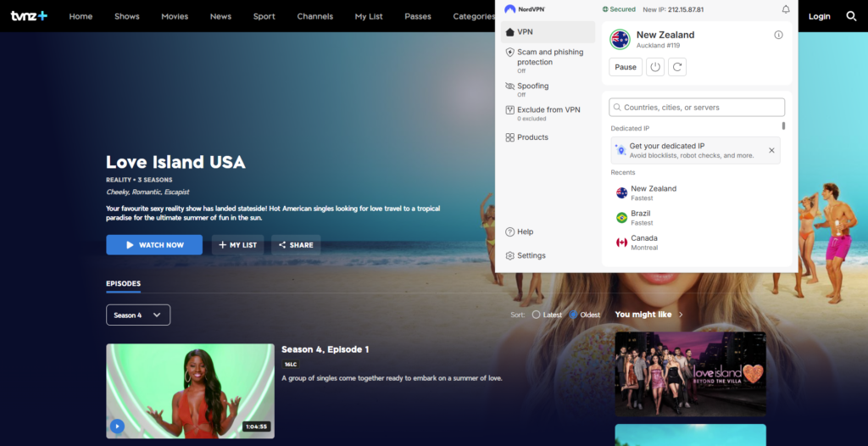Screen dimensions: 868x446
Task: Open Channels in navigation
Action: point(315,16)
